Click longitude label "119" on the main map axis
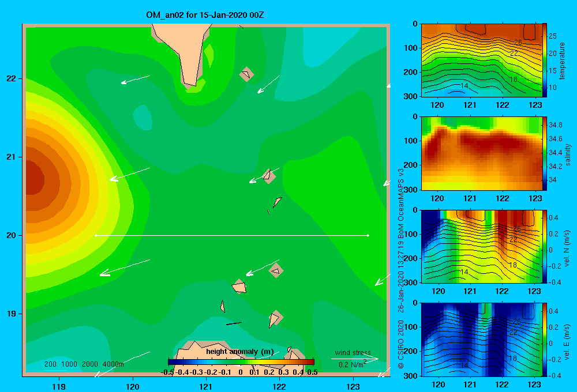Screen dimensions: 577x392 coord(59,386)
